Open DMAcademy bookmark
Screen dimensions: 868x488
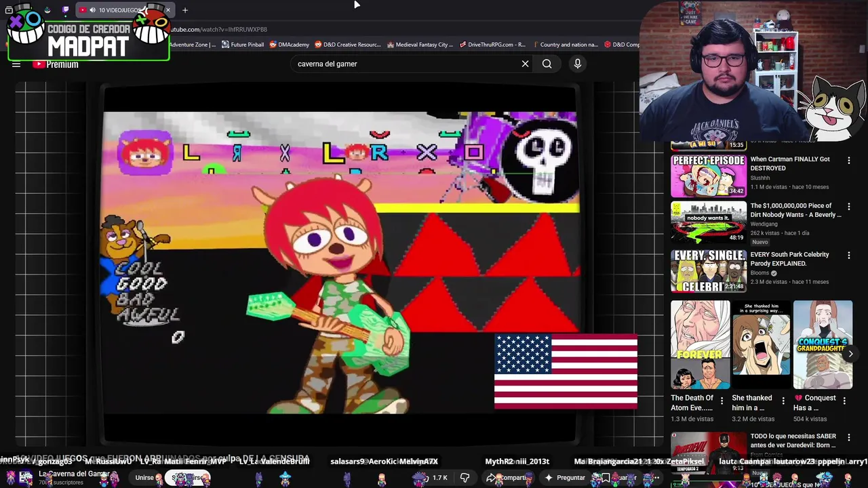289,45
